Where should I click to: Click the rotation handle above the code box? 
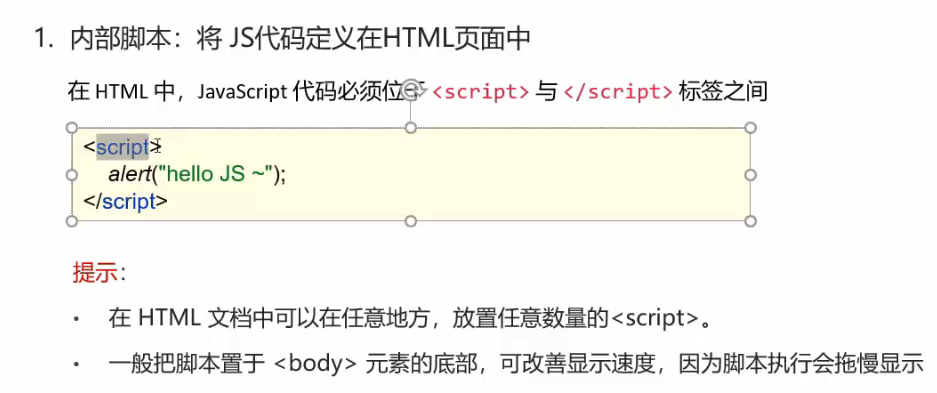point(411,90)
